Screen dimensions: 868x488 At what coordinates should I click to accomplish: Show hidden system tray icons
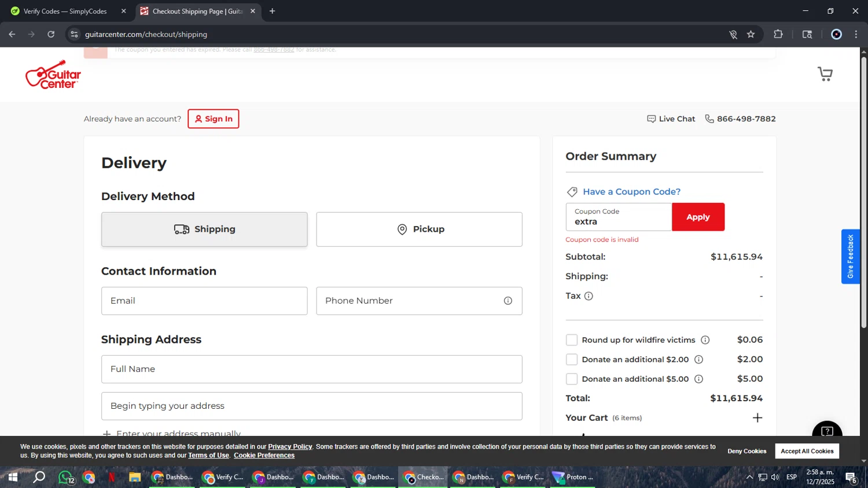[749, 477]
